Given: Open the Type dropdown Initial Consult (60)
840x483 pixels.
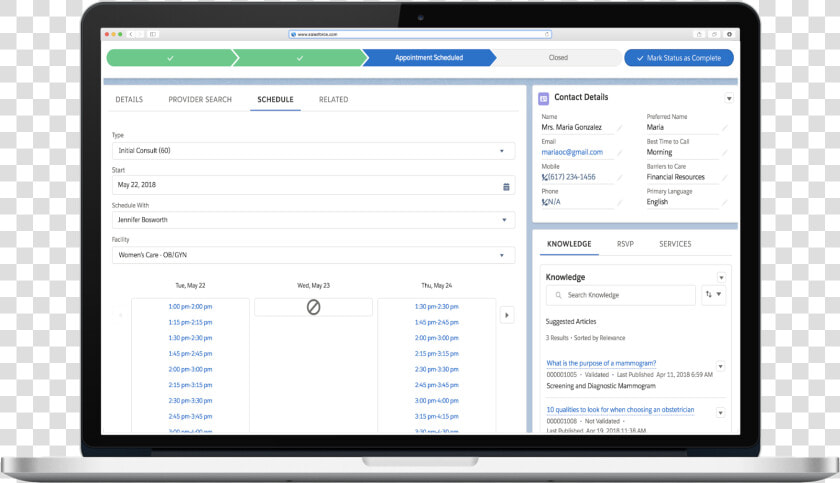Looking at the screenshot, I should pos(313,150).
